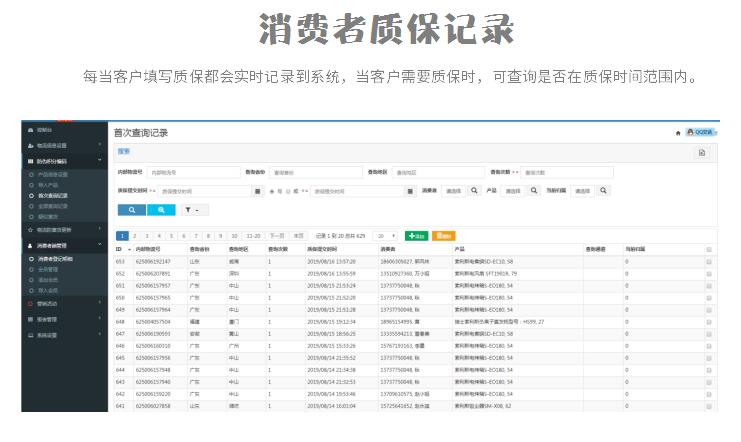The image size is (741, 442).
Task: Click the timestamp 2019/08/15 19:12:34
Action: [331, 322]
